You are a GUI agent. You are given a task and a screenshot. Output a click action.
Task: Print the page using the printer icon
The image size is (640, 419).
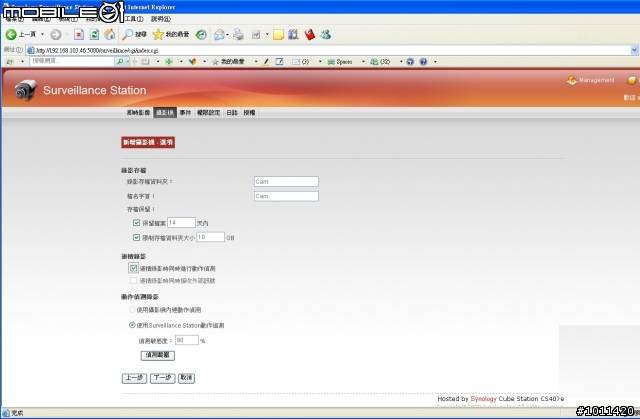pos(238,35)
